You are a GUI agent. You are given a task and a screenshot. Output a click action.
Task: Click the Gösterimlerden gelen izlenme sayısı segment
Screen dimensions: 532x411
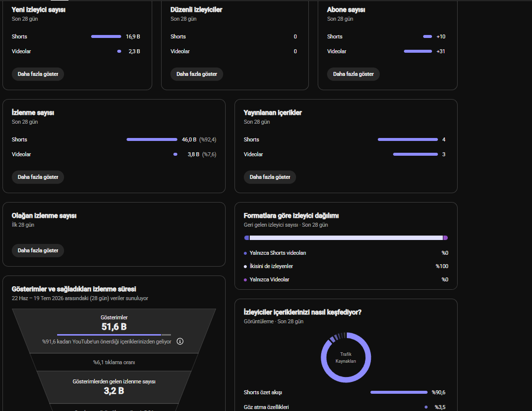point(114,387)
